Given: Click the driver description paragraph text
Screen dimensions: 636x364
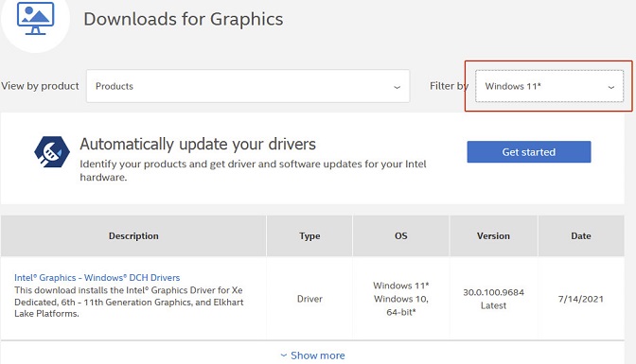Looking at the screenshot, I should click(129, 302).
